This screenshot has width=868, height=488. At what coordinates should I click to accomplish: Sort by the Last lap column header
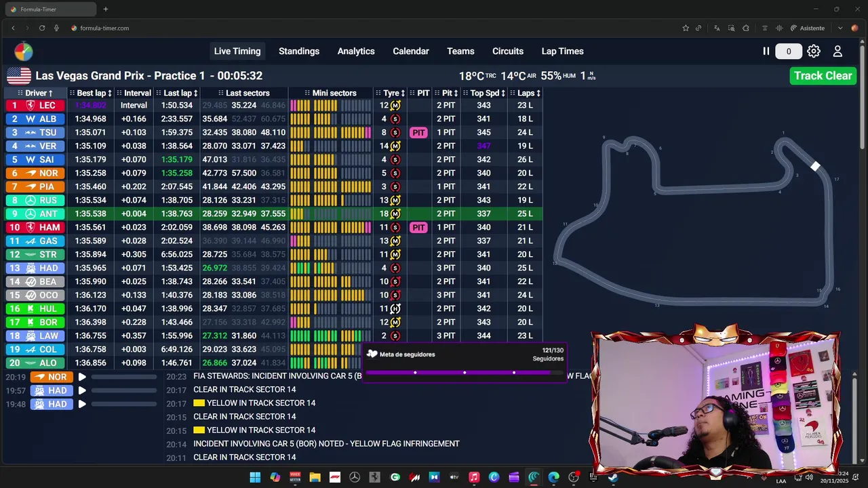(177, 93)
